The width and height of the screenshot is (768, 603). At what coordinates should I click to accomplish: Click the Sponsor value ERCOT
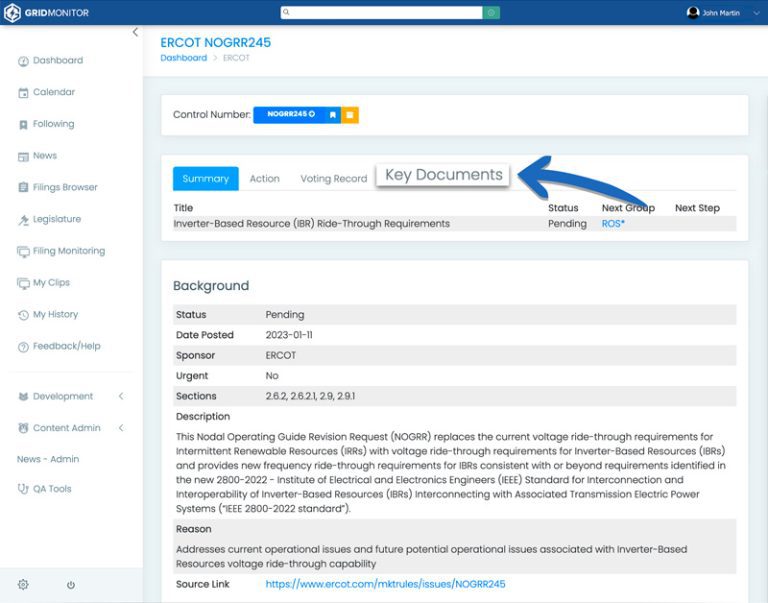[281, 356]
